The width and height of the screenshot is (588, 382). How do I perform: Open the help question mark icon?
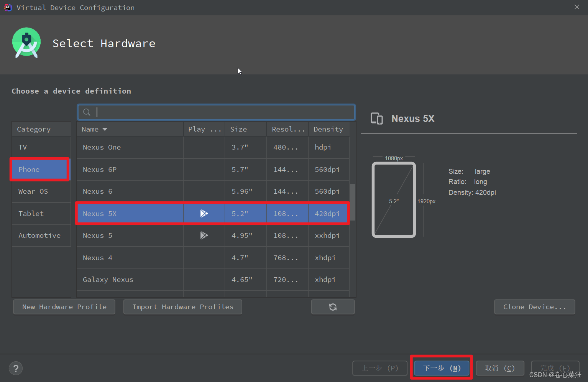tap(16, 368)
